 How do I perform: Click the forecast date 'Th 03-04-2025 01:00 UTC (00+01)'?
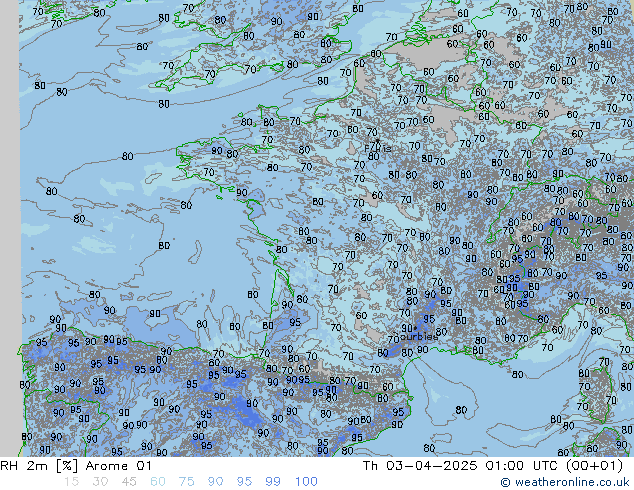[x=493, y=466]
